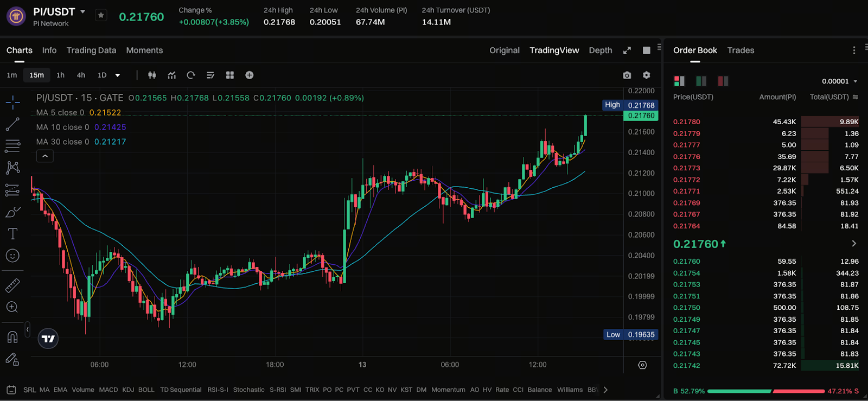Collapse the MA indicator legend

(x=45, y=156)
